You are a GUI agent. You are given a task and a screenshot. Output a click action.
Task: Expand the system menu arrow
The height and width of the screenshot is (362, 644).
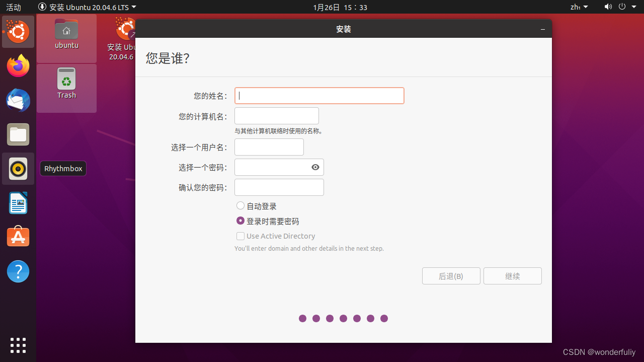[634, 7]
